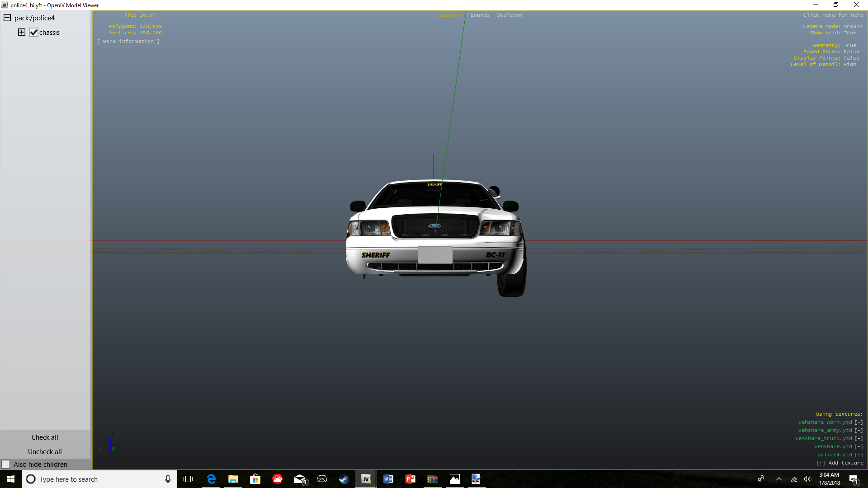868x488 pixels.
Task: Expand the More information section
Action: (x=128, y=41)
